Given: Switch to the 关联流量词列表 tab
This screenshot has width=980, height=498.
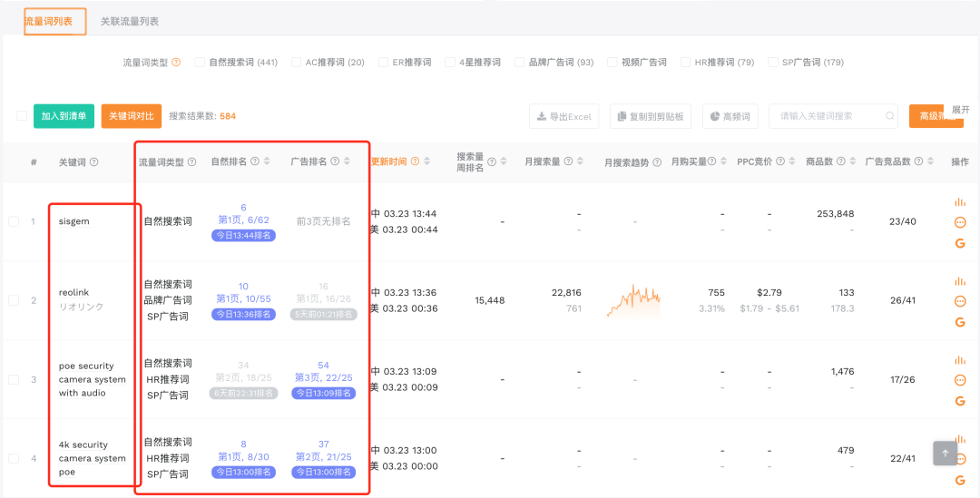Looking at the screenshot, I should click(129, 21).
